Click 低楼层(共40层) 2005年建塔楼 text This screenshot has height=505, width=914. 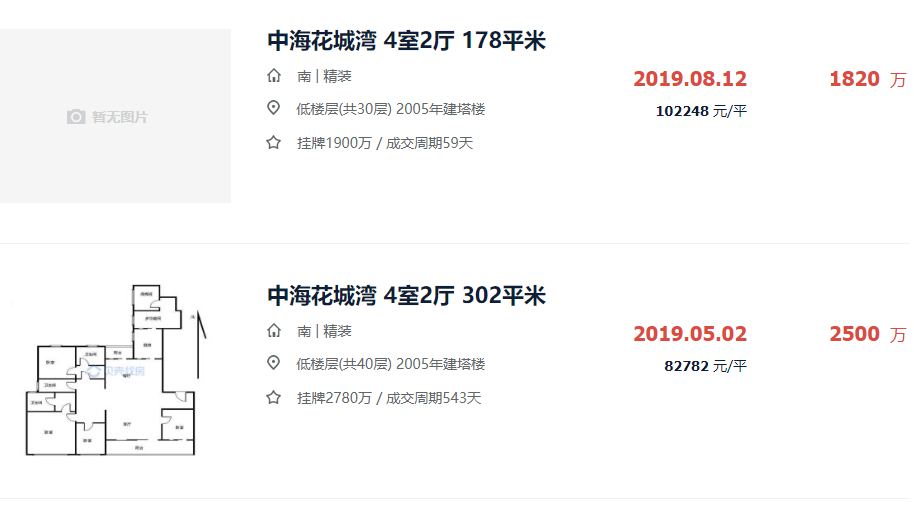(x=391, y=364)
